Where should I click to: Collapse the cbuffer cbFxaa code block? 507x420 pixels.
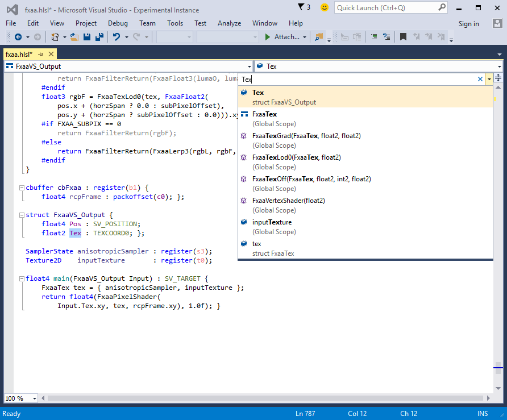(22, 188)
